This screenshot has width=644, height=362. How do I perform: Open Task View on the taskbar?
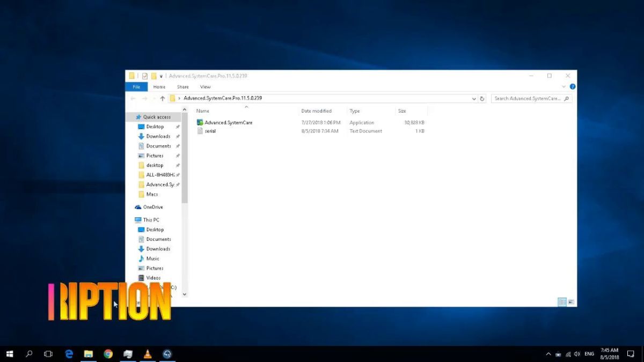pos(48,354)
